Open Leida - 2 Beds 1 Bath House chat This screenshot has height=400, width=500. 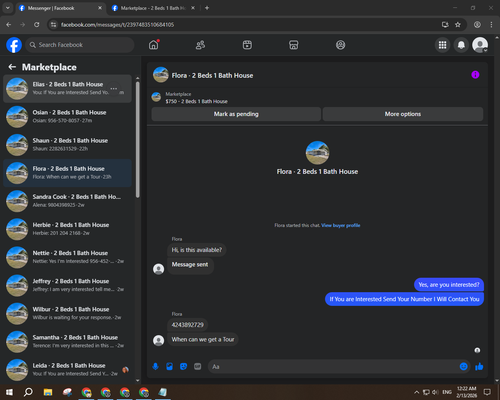[x=67, y=370]
